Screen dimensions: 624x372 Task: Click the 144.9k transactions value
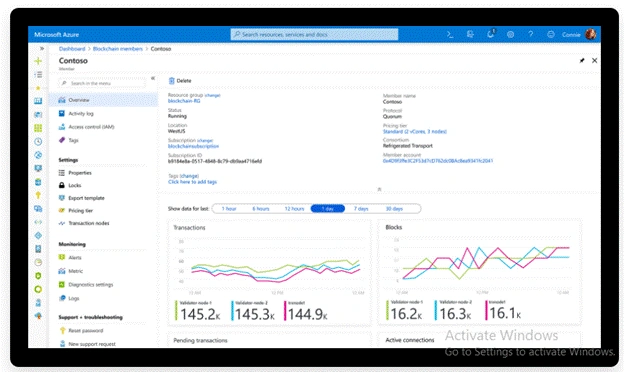click(x=308, y=314)
